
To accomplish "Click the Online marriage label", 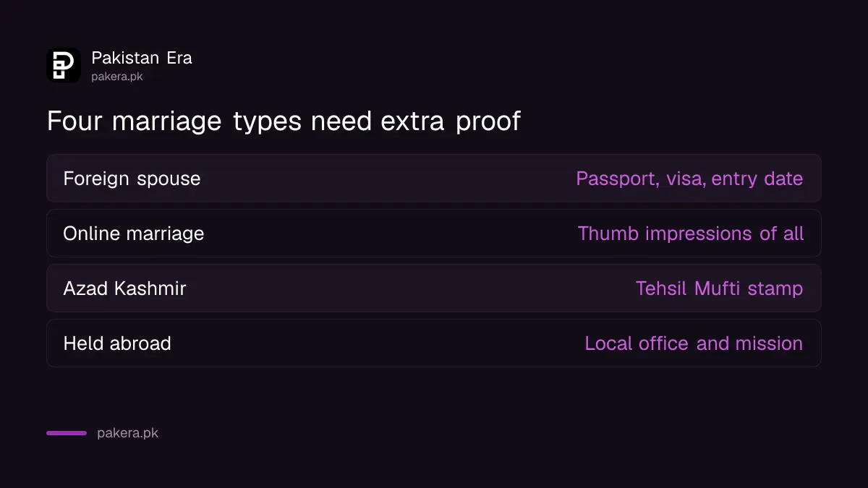I will pyautogui.click(x=134, y=234).
